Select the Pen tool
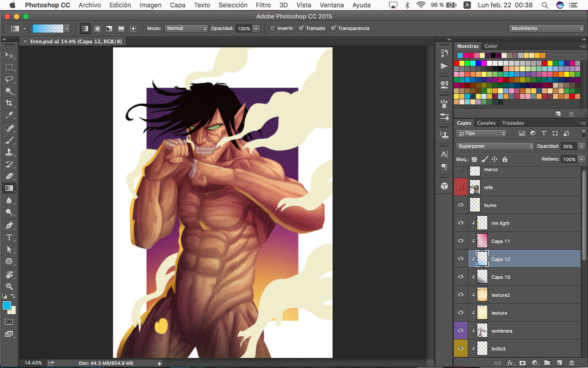The image size is (588, 368). 9,225
